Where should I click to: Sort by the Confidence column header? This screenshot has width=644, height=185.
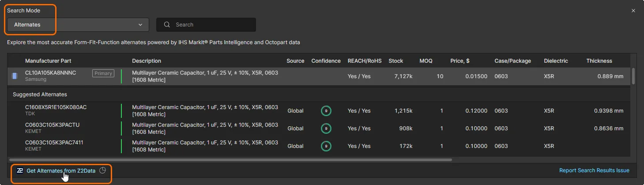[326, 61]
